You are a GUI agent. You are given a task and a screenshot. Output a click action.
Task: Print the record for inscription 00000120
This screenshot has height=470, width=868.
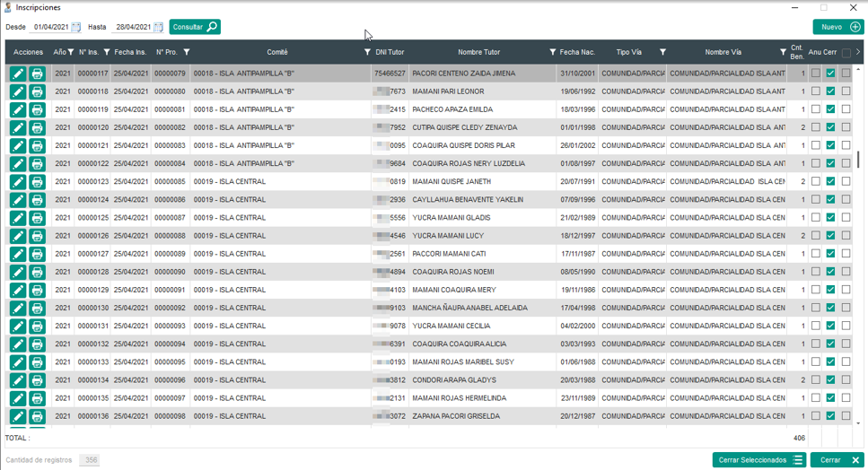tap(37, 128)
